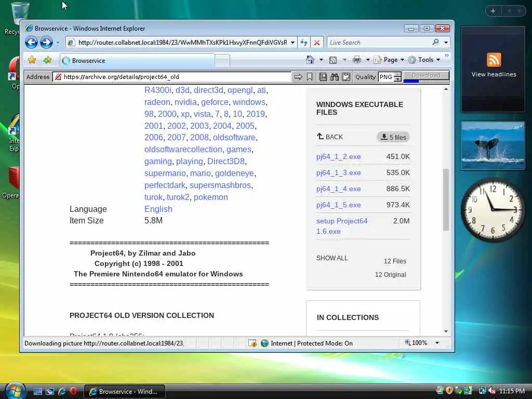This screenshot has height=399, width=532.
Task: Click Browservice find binoculars icon
Action: (x=335, y=77)
